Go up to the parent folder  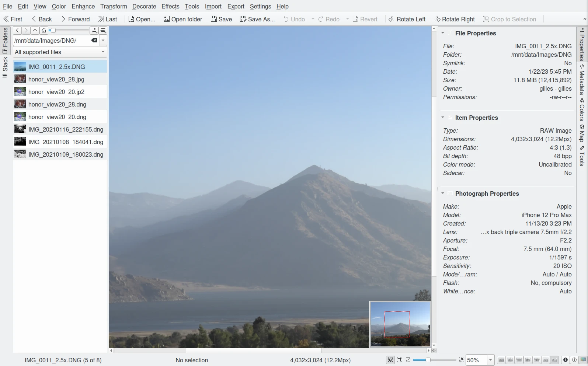(35, 30)
